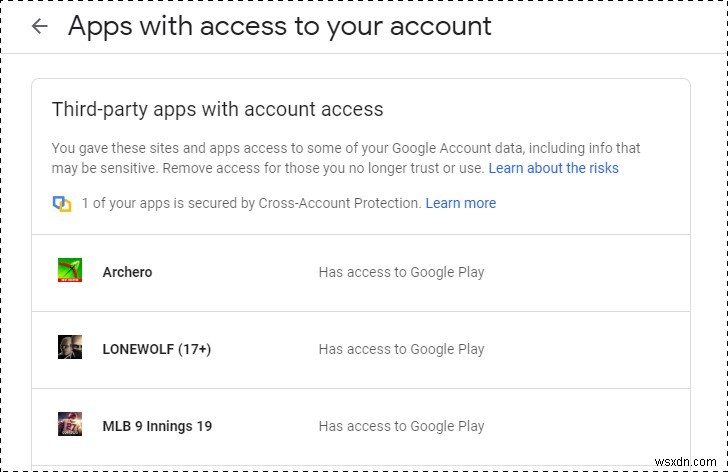
Task: Click the LONEWOLF app icon
Action: [70, 348]
